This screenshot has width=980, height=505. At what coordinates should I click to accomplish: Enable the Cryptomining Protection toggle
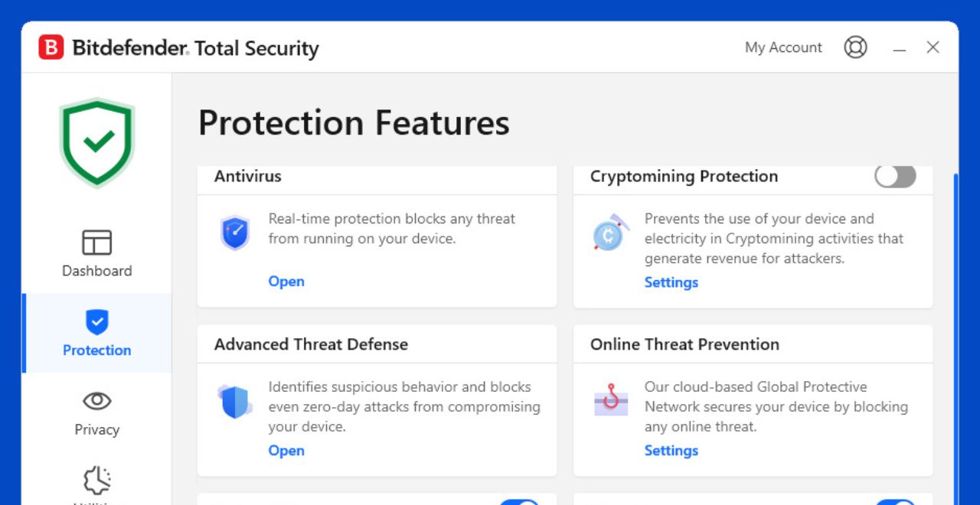(896, 176)
